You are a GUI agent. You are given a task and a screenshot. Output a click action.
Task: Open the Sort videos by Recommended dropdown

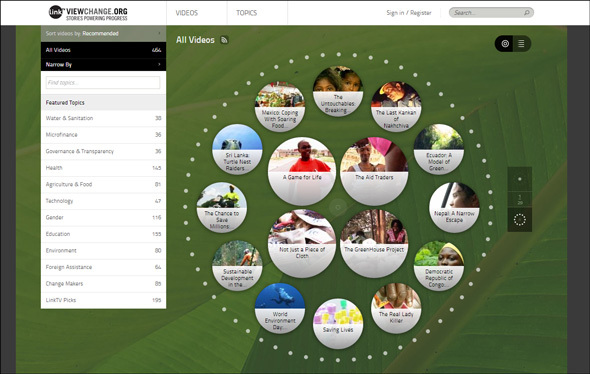[x=103, y=33]
